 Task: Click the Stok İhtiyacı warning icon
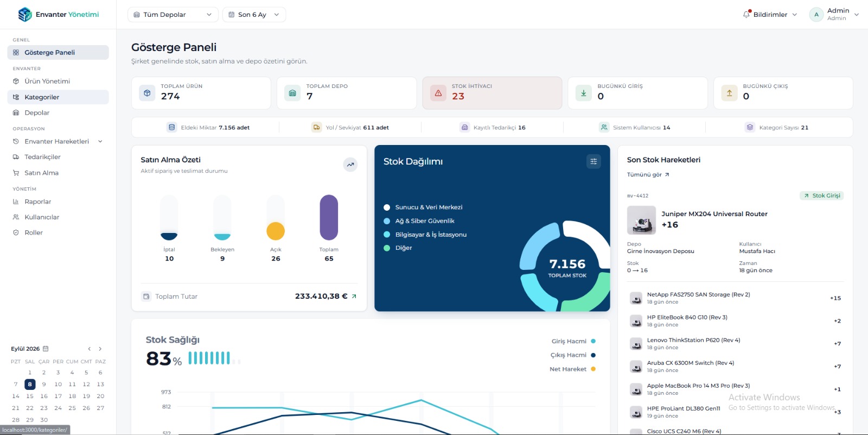pyautogui.click(x=438, y=93)
